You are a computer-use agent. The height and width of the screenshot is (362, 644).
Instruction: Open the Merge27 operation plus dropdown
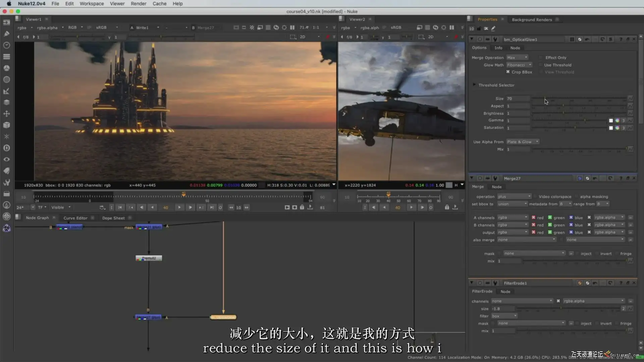pos(514,197)
